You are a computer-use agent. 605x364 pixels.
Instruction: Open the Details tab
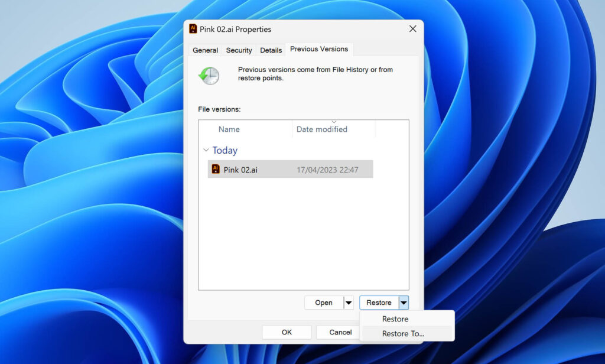pos(271,50)
